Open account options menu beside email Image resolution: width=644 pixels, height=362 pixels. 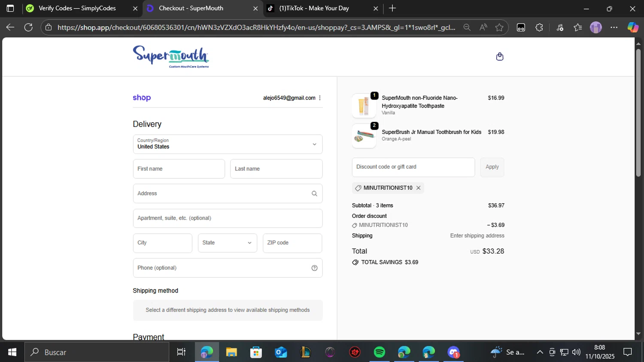320,98
